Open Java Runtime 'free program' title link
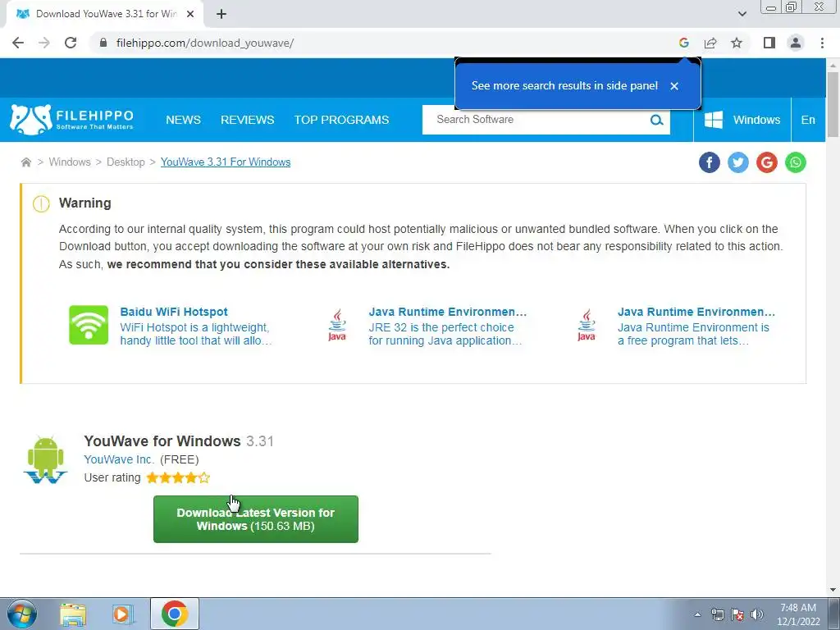 (x=696, y=312)
